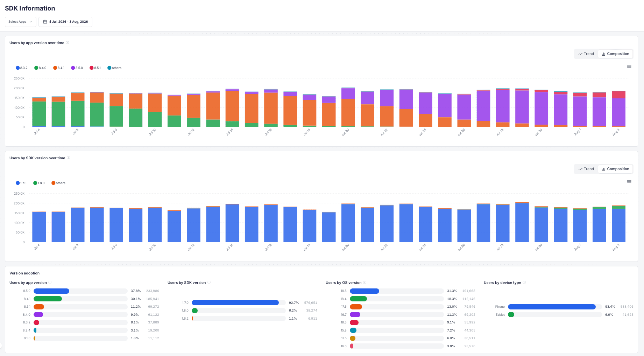Open hamburger menu of the app version chart
This screenshot has width=644, height=356.
click(629, 67)
